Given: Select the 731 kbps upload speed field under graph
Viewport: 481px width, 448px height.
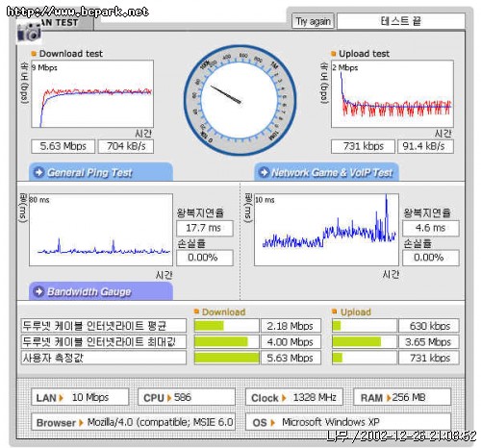Looking at the screenshot, I should pyautogui.click(x=363, y=146).
